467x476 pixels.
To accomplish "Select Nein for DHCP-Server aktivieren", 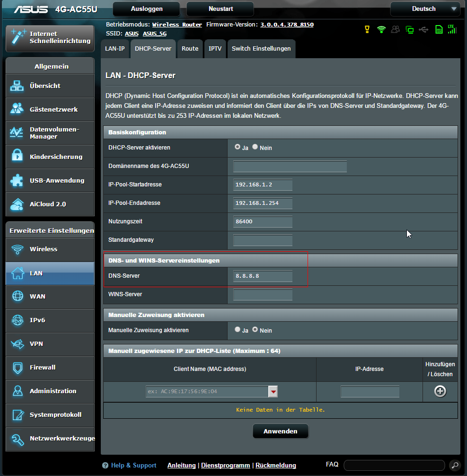I will [255, 147].
